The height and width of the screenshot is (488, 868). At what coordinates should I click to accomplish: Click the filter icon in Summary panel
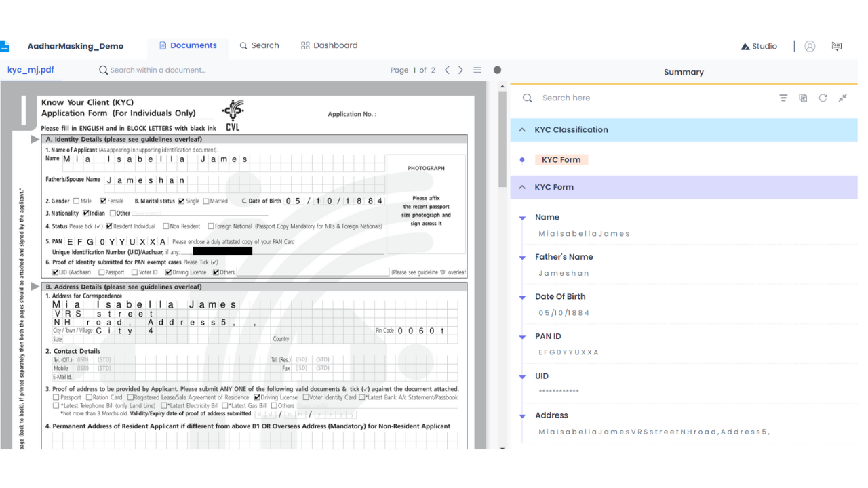pyautogui.click(x=783, y=98)
